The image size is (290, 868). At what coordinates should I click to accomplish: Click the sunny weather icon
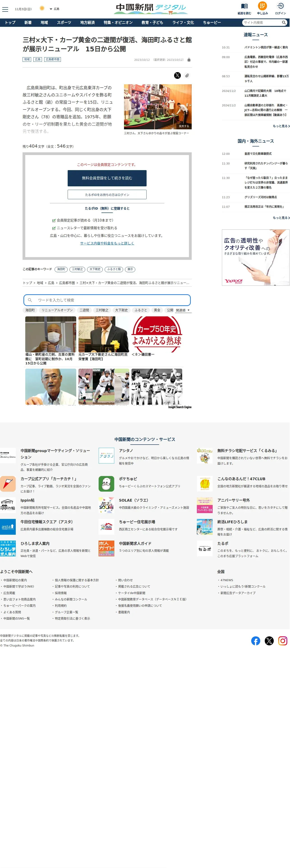pyautogui.click(x=42, y=8)
